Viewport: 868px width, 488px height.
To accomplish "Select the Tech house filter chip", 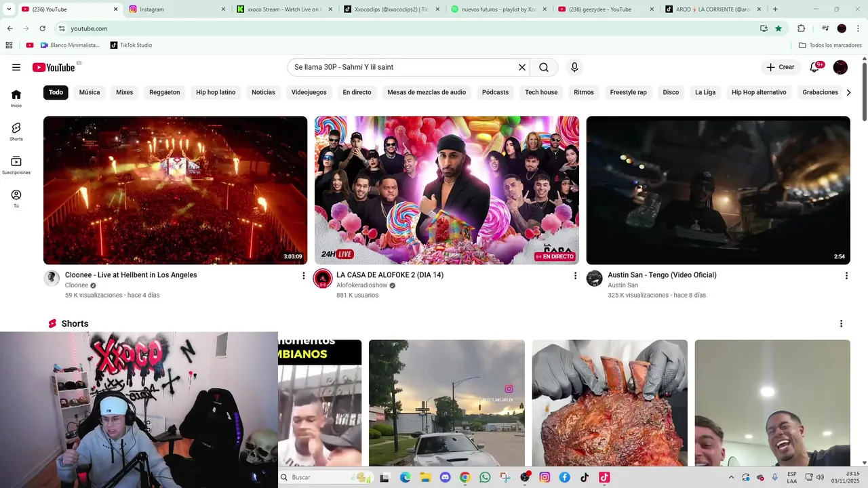I will click(x=541, y=92).
